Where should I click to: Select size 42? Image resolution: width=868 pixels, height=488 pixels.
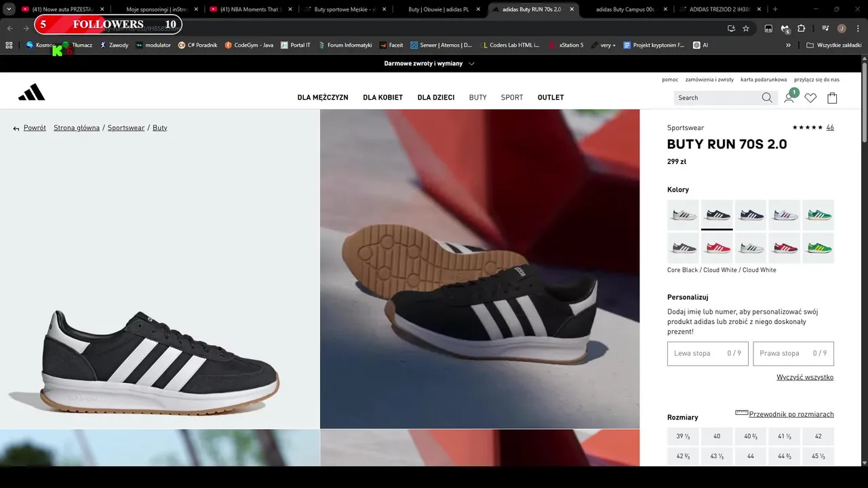(818, 436)
